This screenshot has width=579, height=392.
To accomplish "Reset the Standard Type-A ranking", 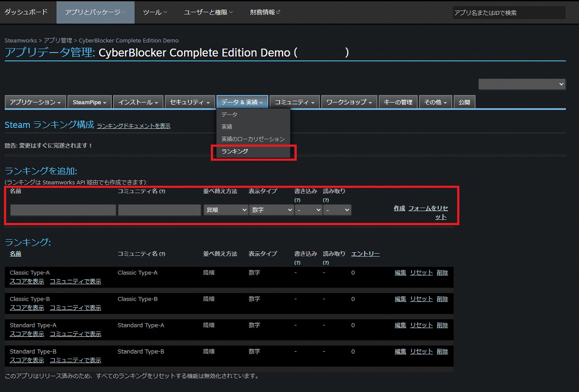I will pos(422,325).
